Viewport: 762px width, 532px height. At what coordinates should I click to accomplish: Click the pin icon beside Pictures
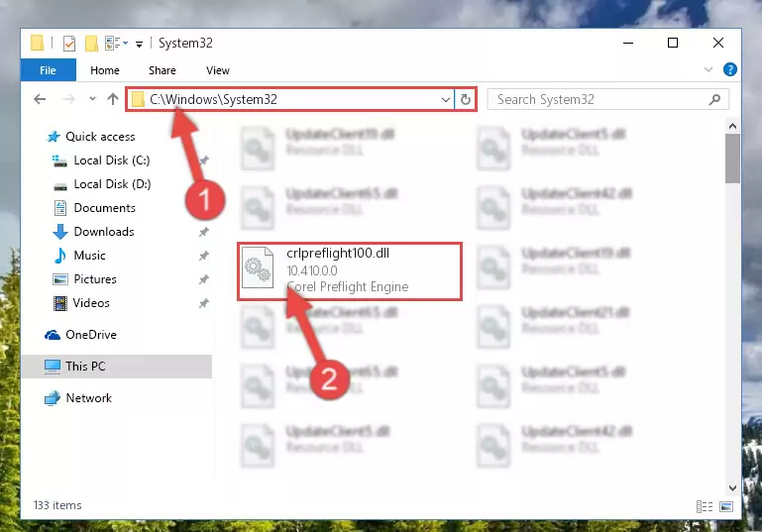(x=203, y=279)
